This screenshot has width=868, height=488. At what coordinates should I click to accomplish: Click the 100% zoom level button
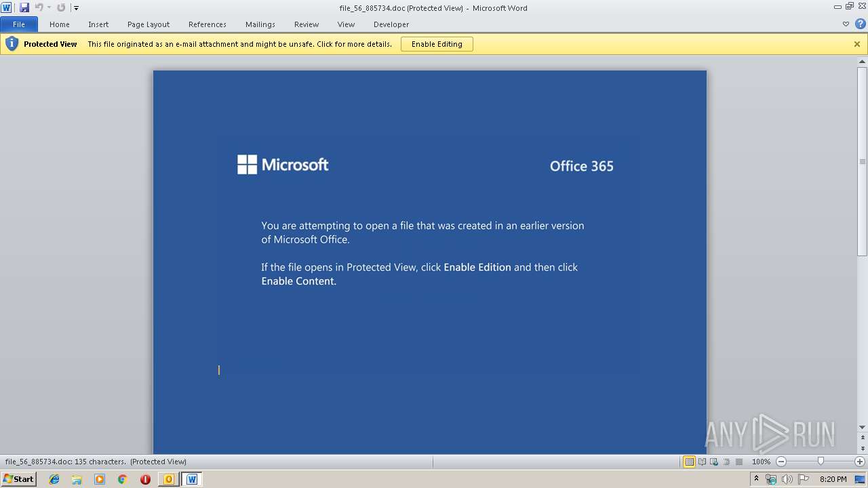(761, 462)
